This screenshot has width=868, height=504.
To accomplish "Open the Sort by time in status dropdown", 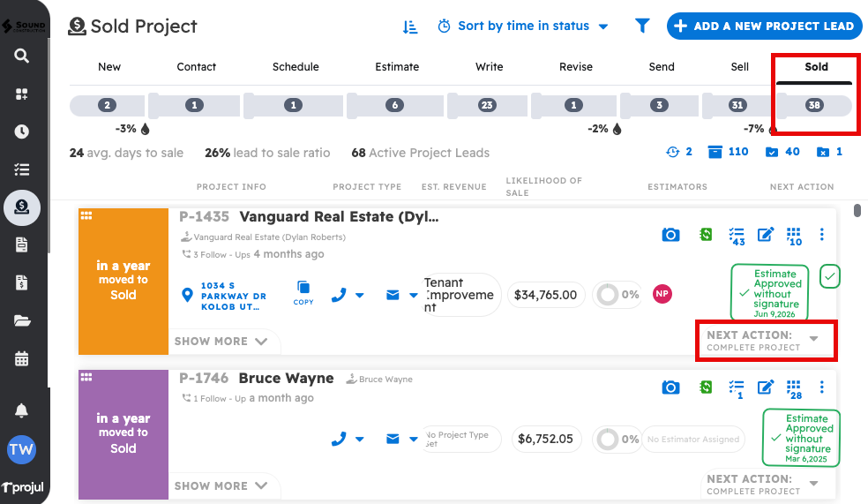I will (524, 26).
